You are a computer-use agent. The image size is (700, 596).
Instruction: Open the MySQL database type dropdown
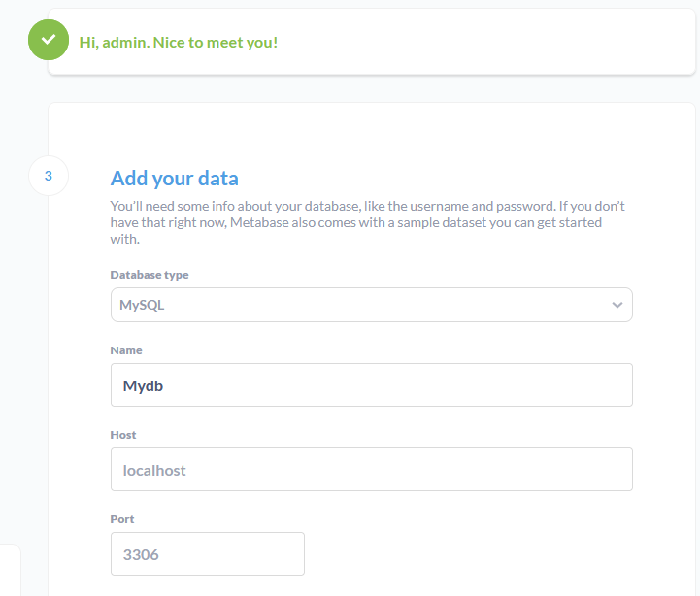(371, 305)
